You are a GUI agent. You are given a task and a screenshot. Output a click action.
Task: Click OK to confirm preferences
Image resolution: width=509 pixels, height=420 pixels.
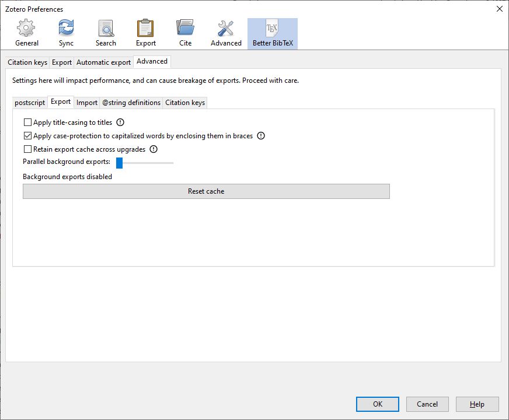tap(377, 404)
